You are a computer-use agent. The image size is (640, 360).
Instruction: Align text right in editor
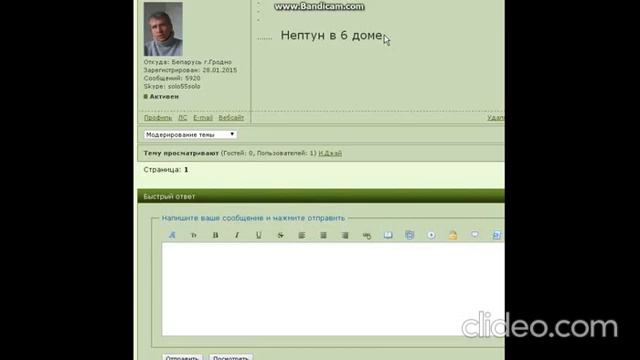345,235
